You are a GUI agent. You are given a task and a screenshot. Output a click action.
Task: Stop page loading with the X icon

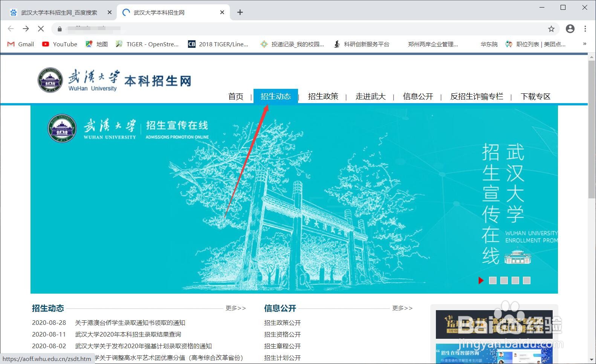(41, 29)
